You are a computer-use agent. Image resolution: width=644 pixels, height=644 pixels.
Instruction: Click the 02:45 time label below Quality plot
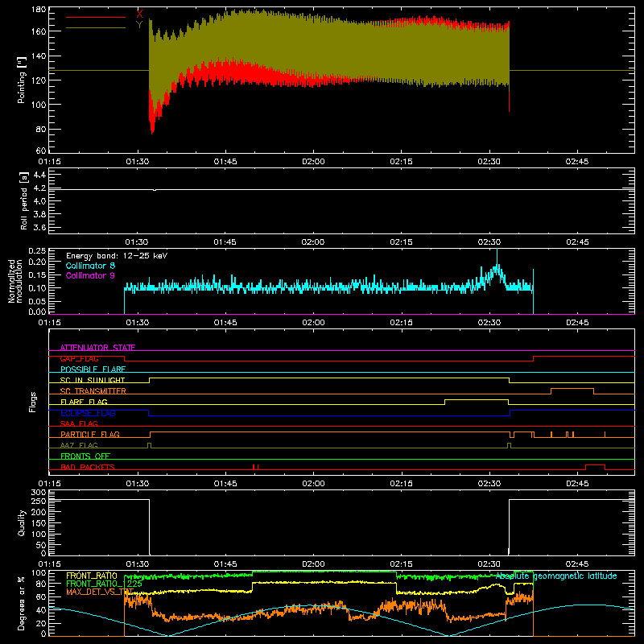[577, 564]
